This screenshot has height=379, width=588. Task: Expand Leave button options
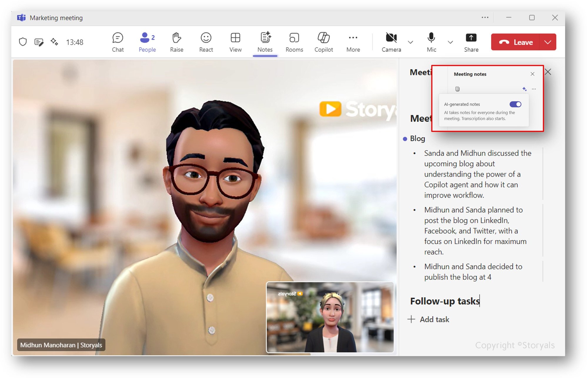(547, 42)
